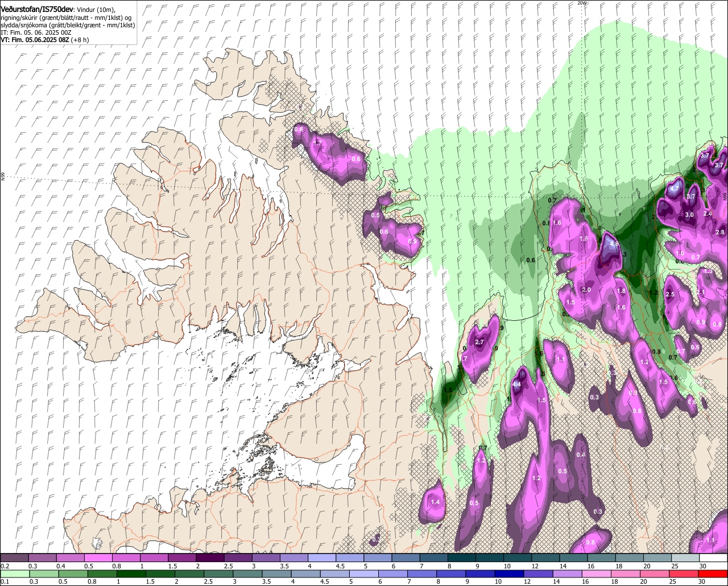Click the 2.0 value label on the map

(x=587, y=290)
